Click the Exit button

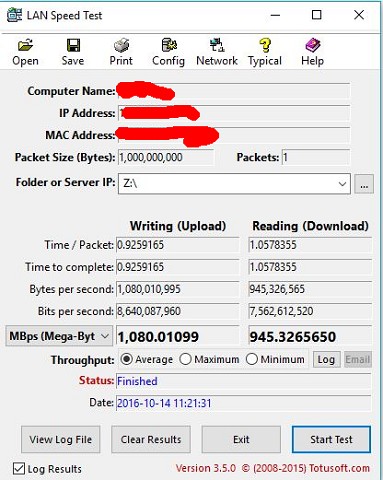pos(241,439)
